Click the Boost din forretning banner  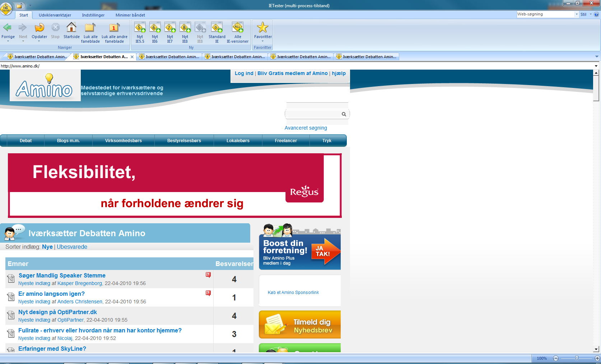300,247
